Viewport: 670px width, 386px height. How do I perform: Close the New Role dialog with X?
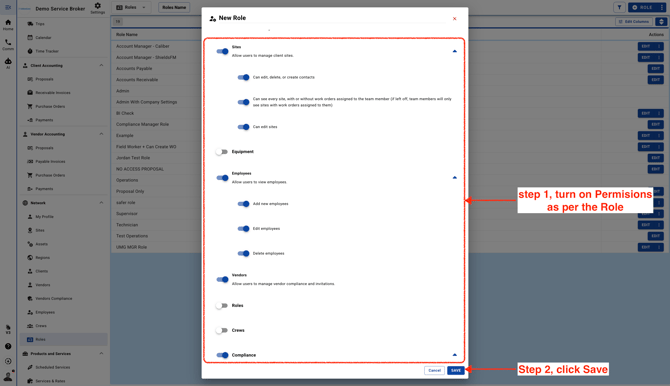[455, 18]
